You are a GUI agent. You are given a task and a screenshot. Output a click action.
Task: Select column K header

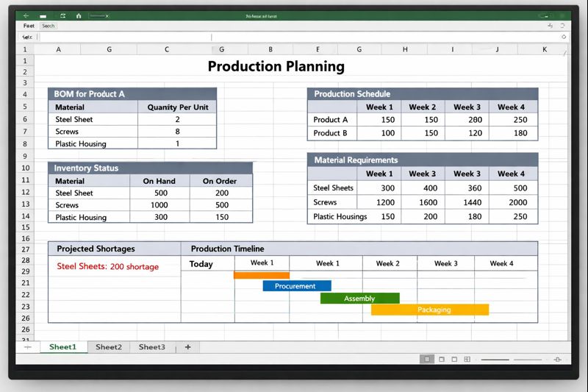(x=545, y=49)
